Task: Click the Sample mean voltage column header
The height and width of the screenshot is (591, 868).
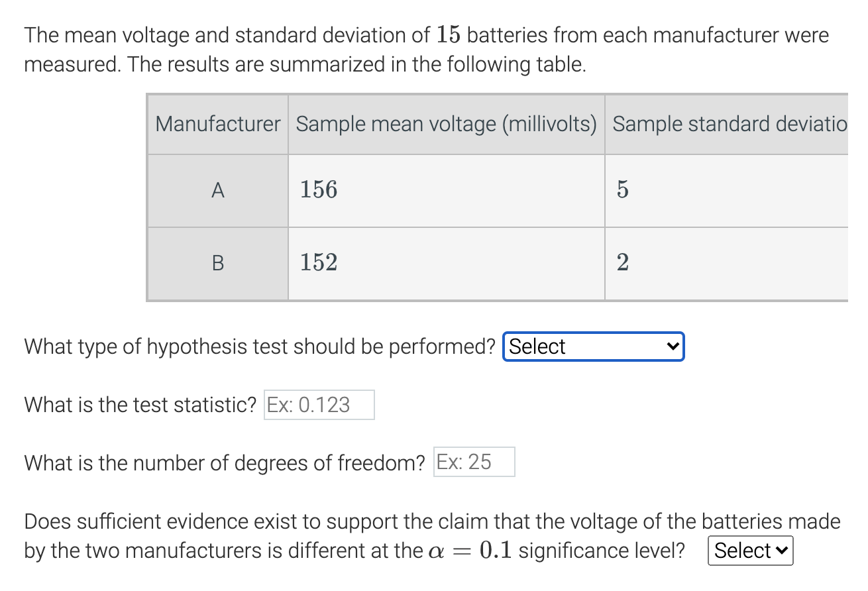Action: [x=447, y=124]
